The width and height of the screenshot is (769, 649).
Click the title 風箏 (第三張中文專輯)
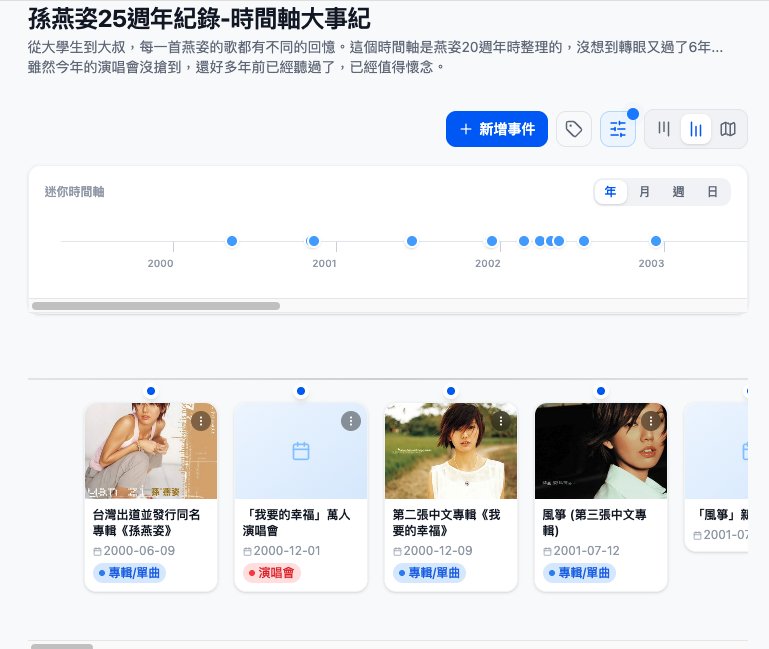click(x=594, y=522)
